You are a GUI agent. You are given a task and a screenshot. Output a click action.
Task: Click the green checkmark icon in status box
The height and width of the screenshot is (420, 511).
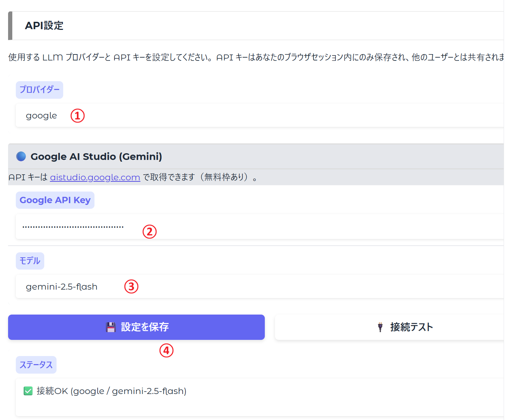pyautogui.click(x=28, y=391)
